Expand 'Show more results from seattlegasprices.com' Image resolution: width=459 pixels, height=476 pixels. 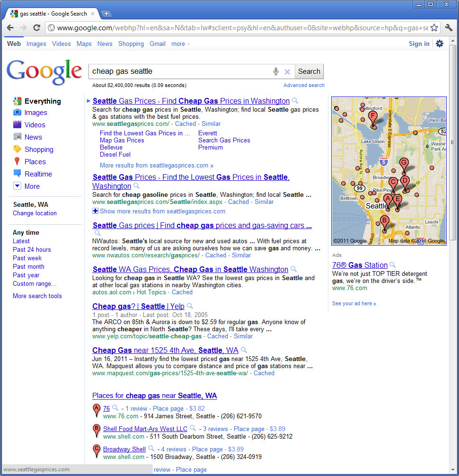[159, 212]
